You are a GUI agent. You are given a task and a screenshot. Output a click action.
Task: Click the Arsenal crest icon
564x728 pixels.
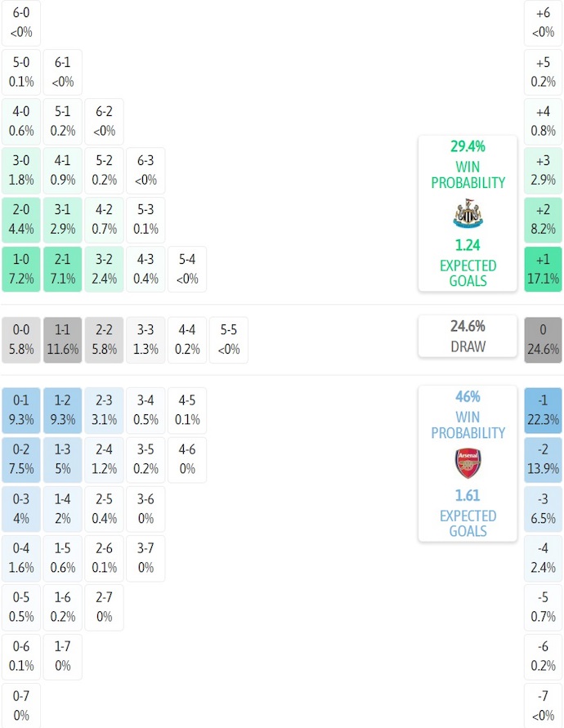coord(467,463)
